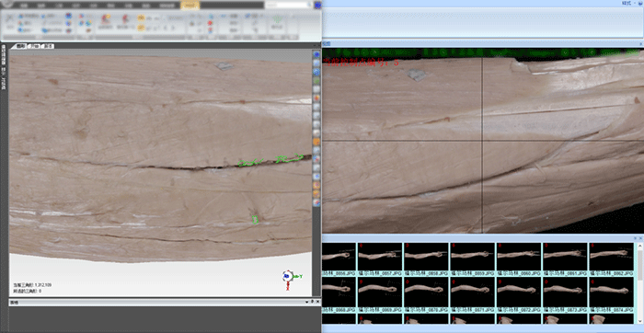Select the orange highlighted icon in vertical view toolbar

click(316, 142)
